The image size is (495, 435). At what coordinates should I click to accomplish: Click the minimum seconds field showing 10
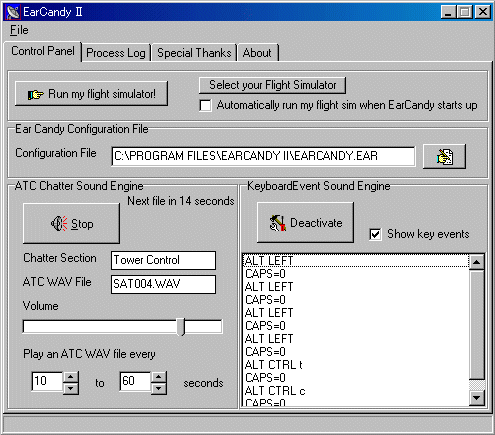pyautogui.click(x=47, y=381)
